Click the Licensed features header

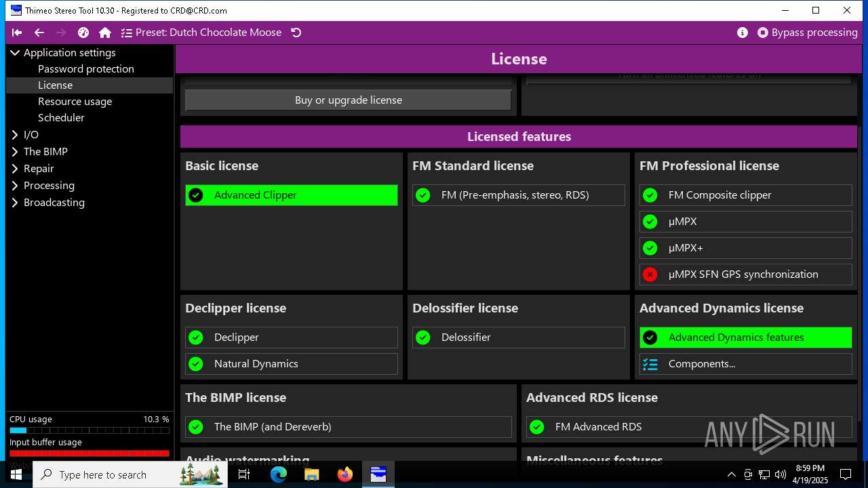tap(519, 137)
